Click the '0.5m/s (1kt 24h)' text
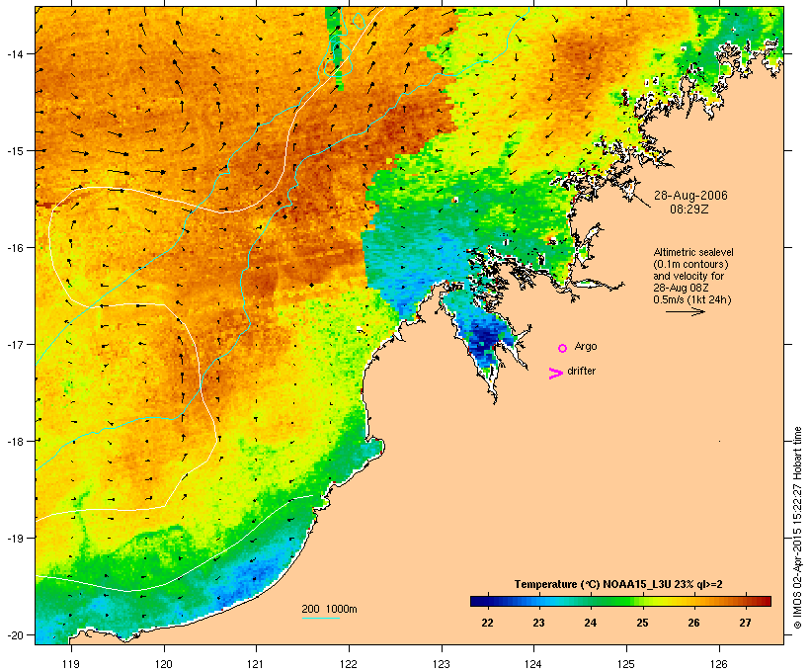Viewport: 810px width, 672px height. [692, 299]
